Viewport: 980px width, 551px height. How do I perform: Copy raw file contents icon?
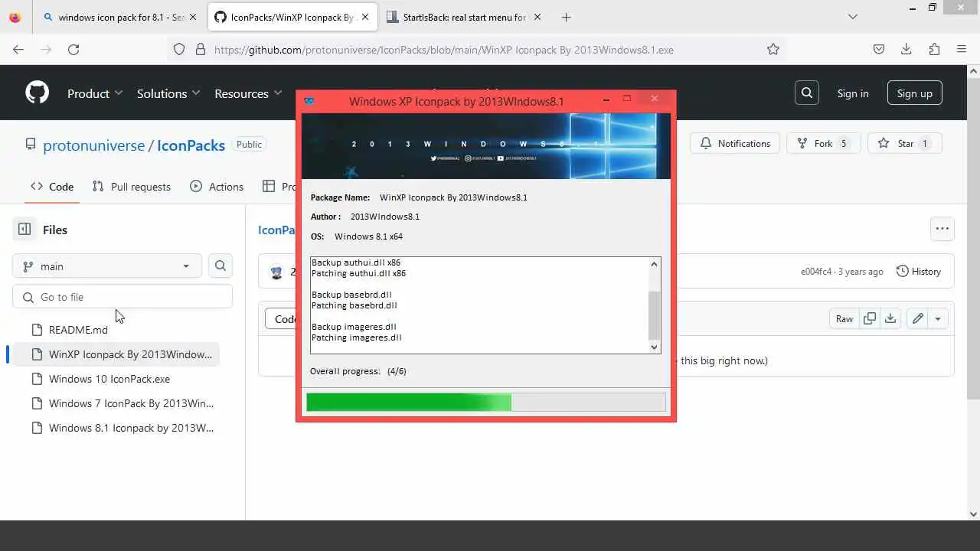[870, 318]
